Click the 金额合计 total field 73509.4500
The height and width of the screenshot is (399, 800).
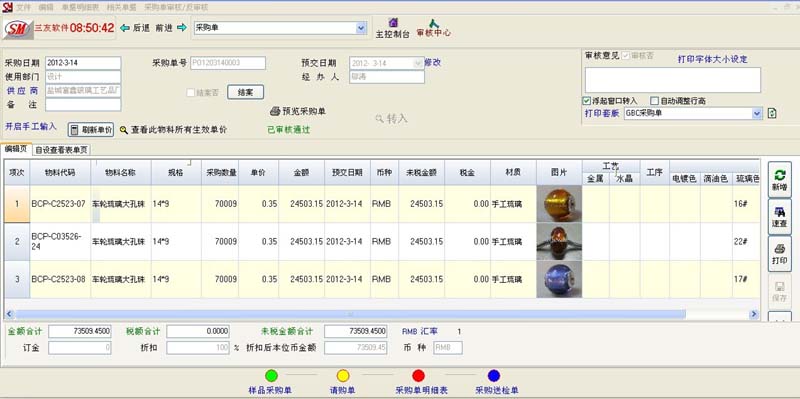click(80, 332)
